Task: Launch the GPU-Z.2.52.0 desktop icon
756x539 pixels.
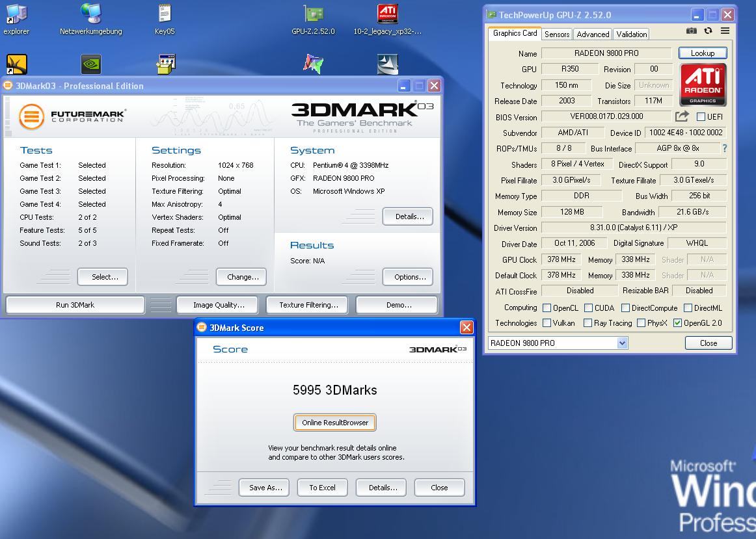Action: (313, 20)
